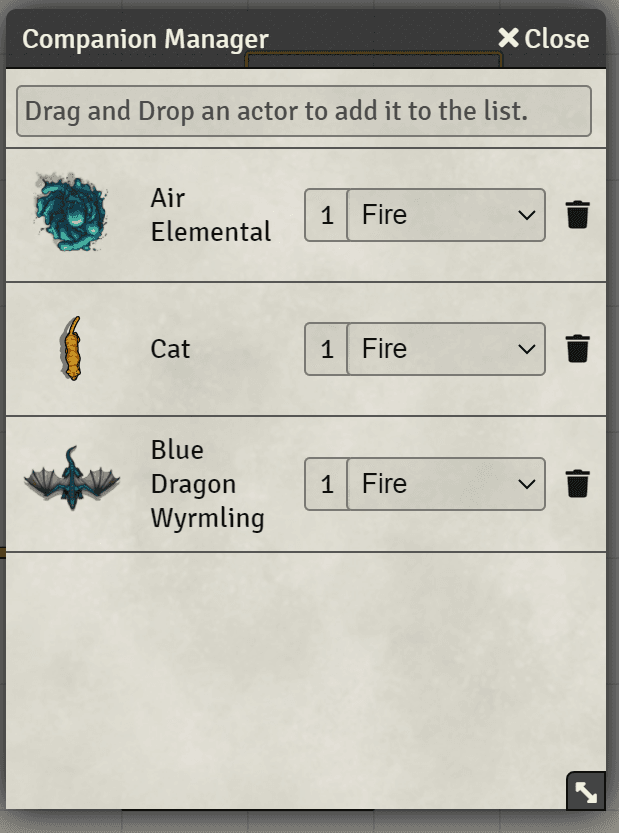The width and height of the screenshot is (619, 833).
Task: Open the Fire dropdown for Air Elemental
Action: tap(446, 215)
